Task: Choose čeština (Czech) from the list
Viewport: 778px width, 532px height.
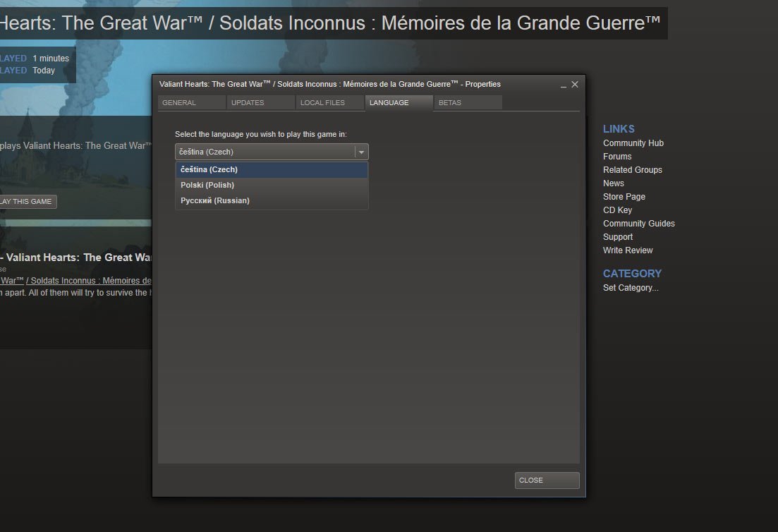Action: (272, 170)
